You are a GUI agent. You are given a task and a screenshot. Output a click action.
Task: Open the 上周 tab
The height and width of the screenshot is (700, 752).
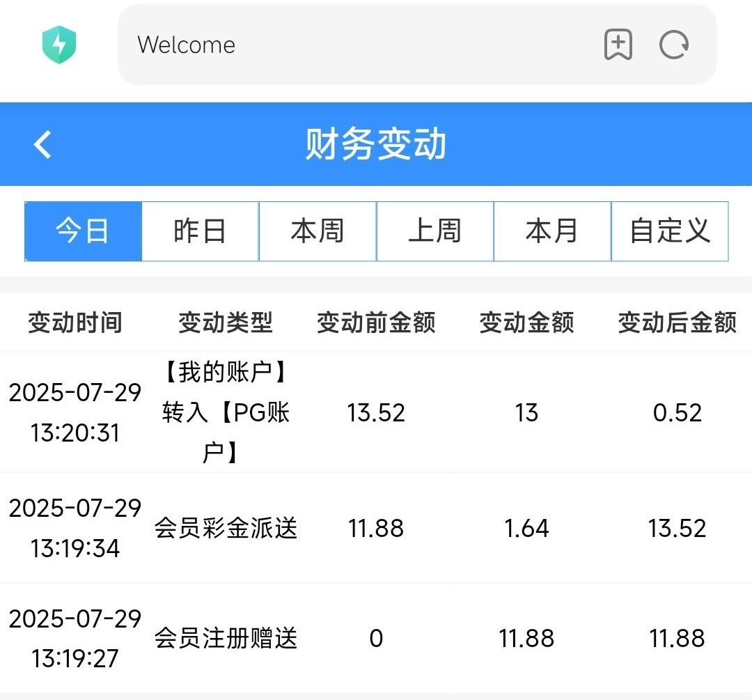tap(435, 231)
